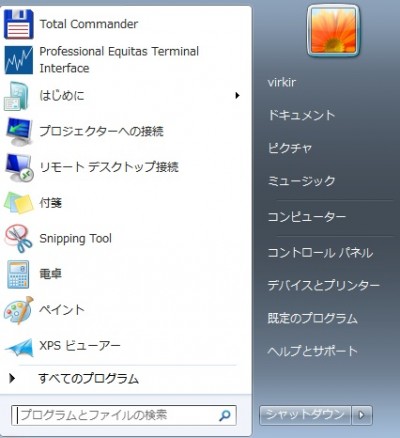400x438 pixels.
Task: Launch 付箋 from its label
Action: pos(51,203)
